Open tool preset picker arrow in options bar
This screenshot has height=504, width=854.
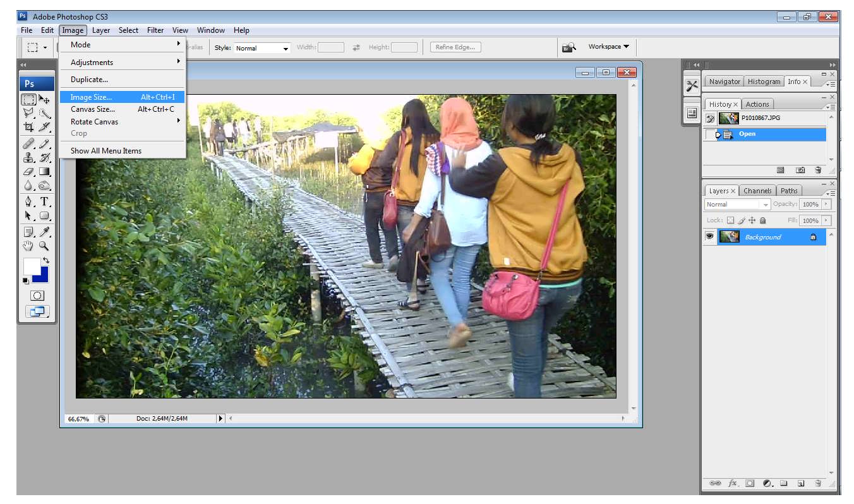click(x=45, y=47)
